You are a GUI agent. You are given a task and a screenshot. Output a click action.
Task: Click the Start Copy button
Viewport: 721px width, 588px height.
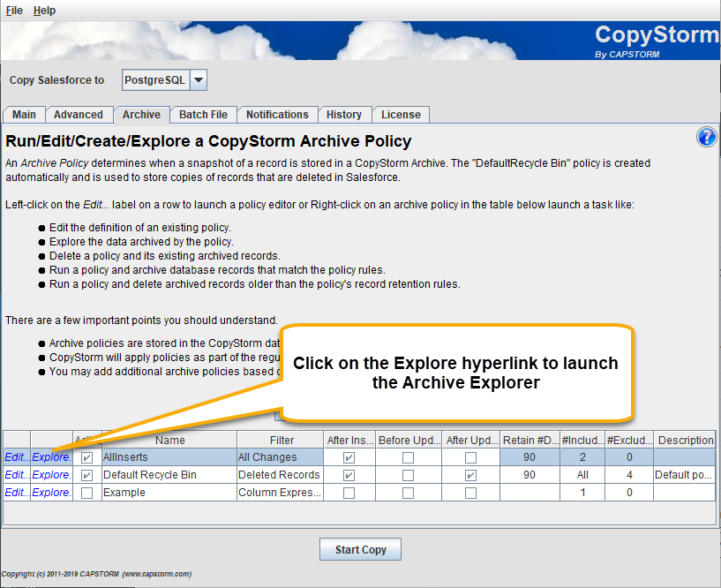(x=360, y=549)
